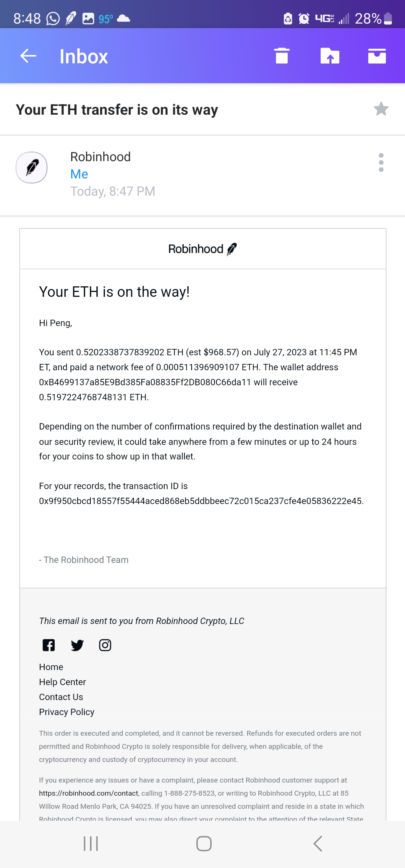Open Robinhood's Twitter icon
The image size is (405, 868).
[x=77, y=645]
